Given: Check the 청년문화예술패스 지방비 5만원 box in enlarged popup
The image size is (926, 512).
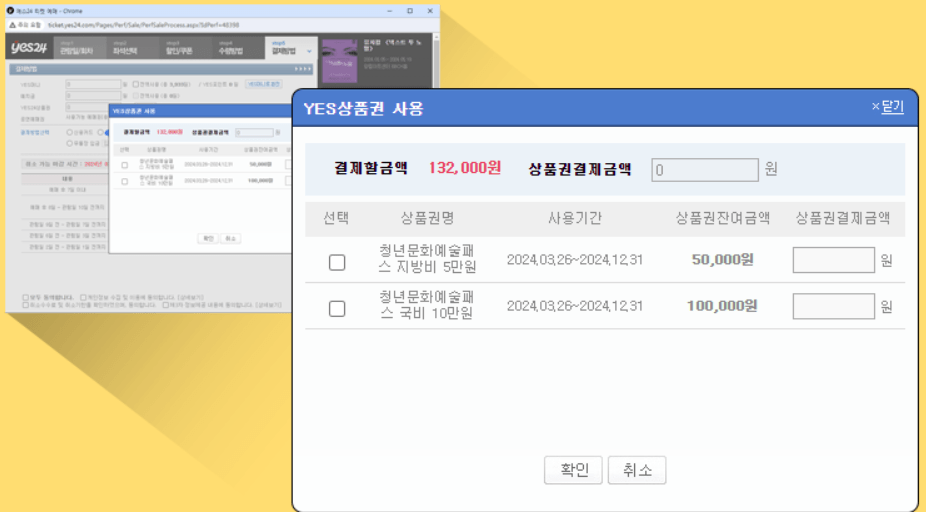Looking at the screenshot, I should [337, 262].
